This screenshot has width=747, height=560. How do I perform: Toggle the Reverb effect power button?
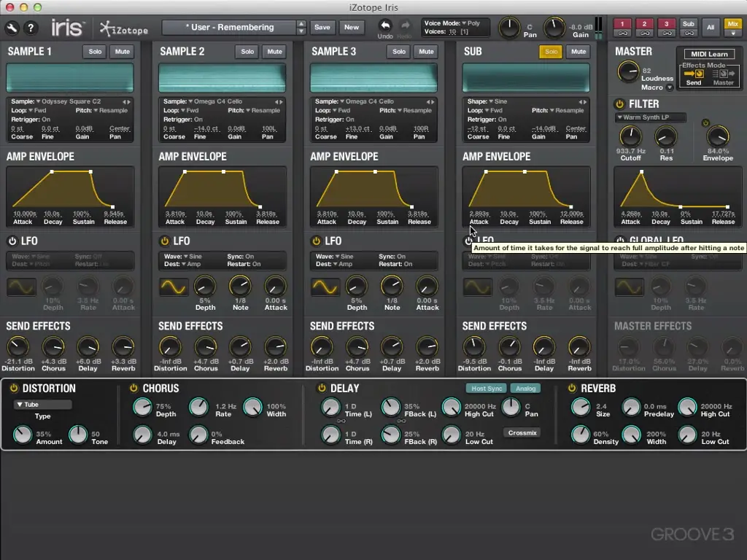click(572, 388)
